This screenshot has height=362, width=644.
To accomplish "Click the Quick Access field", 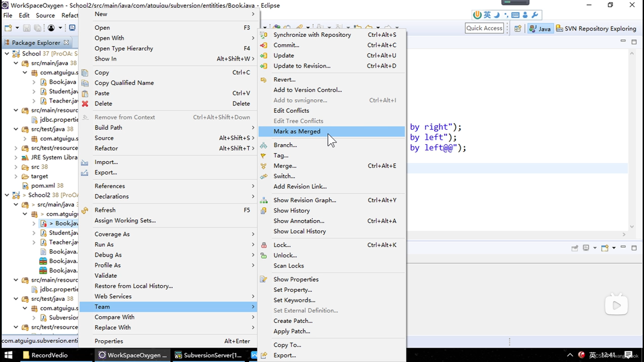I will point(484,28).
